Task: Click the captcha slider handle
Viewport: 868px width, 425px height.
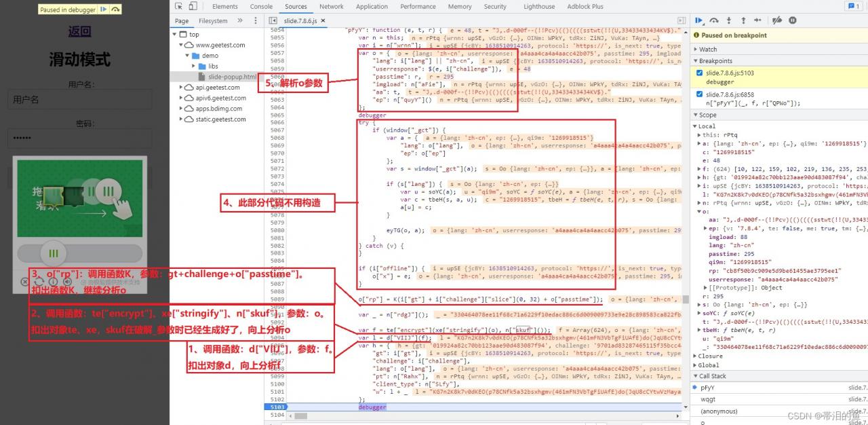Action: [53, 253]
